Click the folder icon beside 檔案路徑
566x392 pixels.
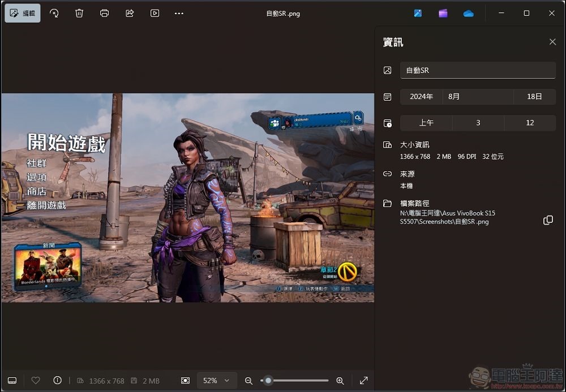click(387, 203)
